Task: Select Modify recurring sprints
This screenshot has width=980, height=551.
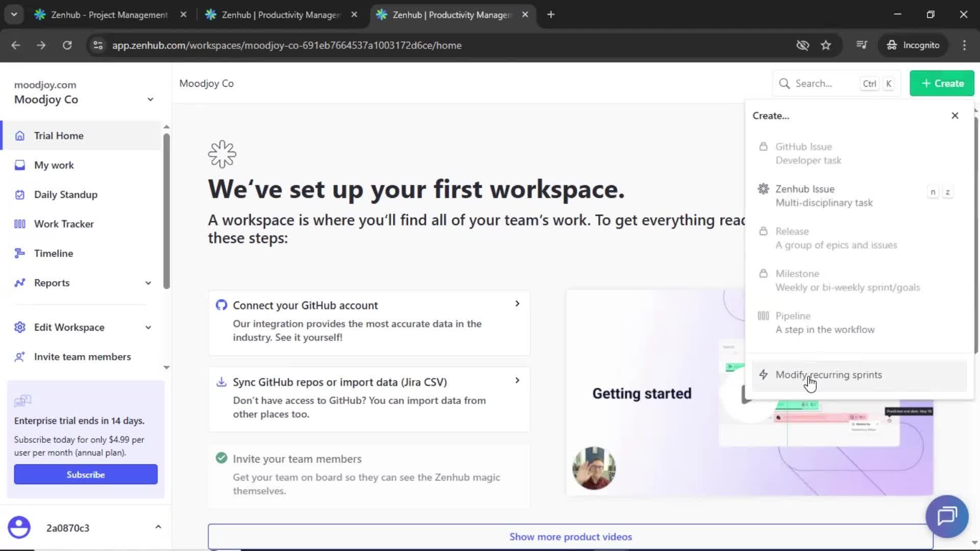Action: point(828,374)
